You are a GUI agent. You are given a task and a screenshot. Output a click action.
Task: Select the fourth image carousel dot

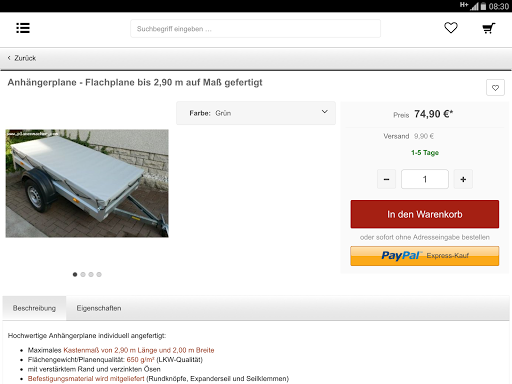(99, 274)
